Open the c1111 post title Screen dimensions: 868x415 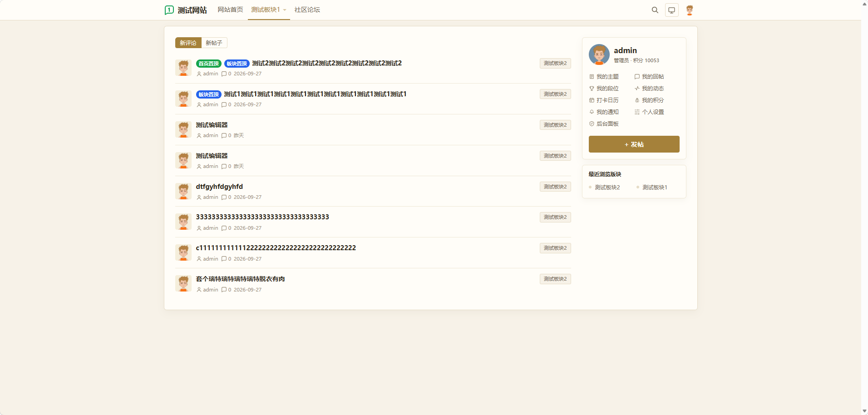coord(276,248)
